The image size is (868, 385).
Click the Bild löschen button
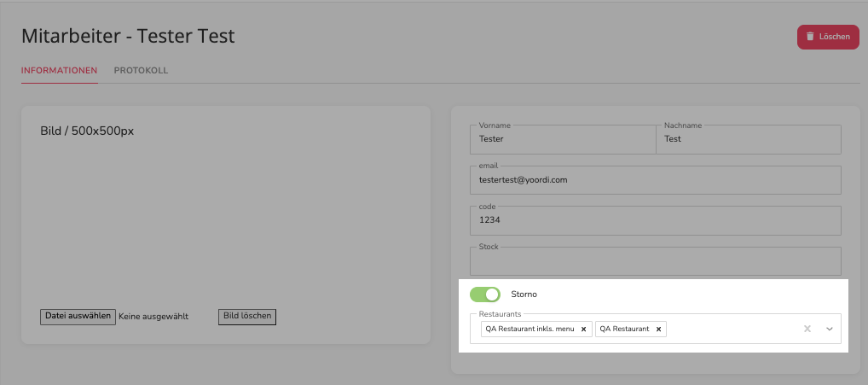pos(247,317)
